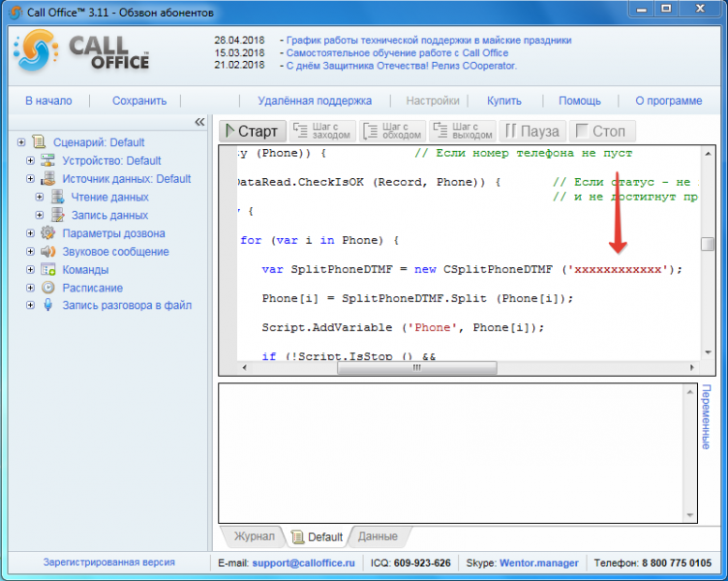This screenshot has height=581, width=728.
Task: Expand the Расписание node
Action: pyautogui.click(x=30, y=288)
